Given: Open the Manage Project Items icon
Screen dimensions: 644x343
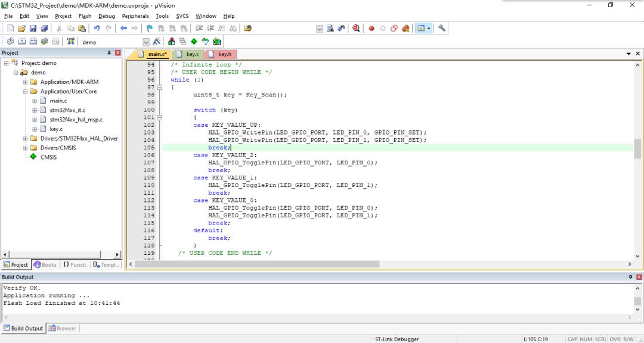Looking at the screenshot, I should (172, 42).
